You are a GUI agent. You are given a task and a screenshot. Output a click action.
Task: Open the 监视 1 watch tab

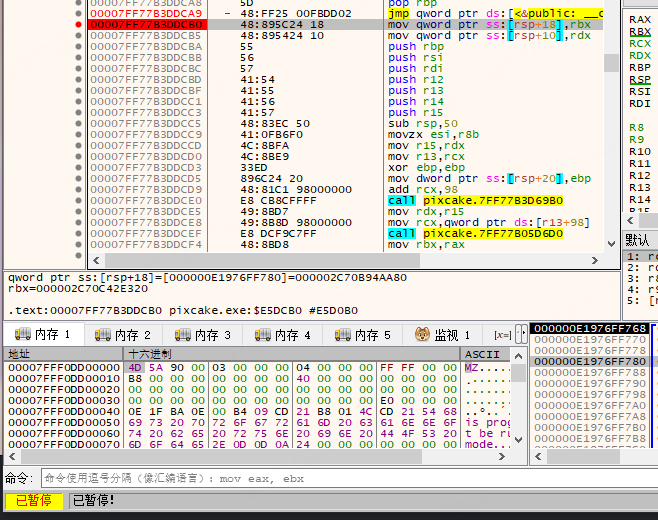pyautogui.click(x=442, y=335)
